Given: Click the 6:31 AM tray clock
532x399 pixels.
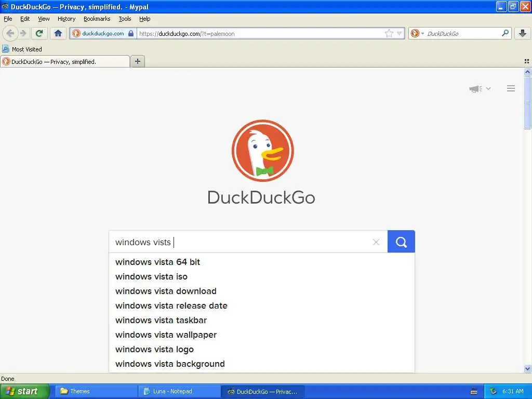Looking at the screenshot, I should [513, 391].
